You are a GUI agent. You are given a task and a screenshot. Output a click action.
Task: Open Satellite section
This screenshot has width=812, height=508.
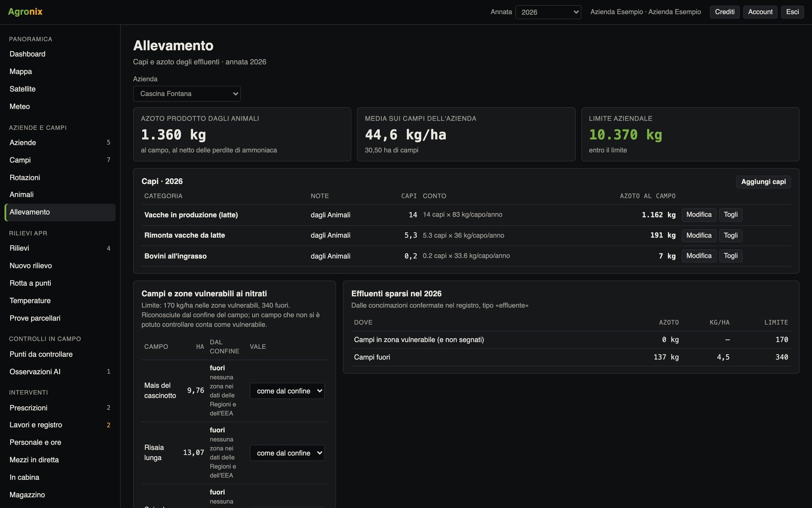[60, 89]
